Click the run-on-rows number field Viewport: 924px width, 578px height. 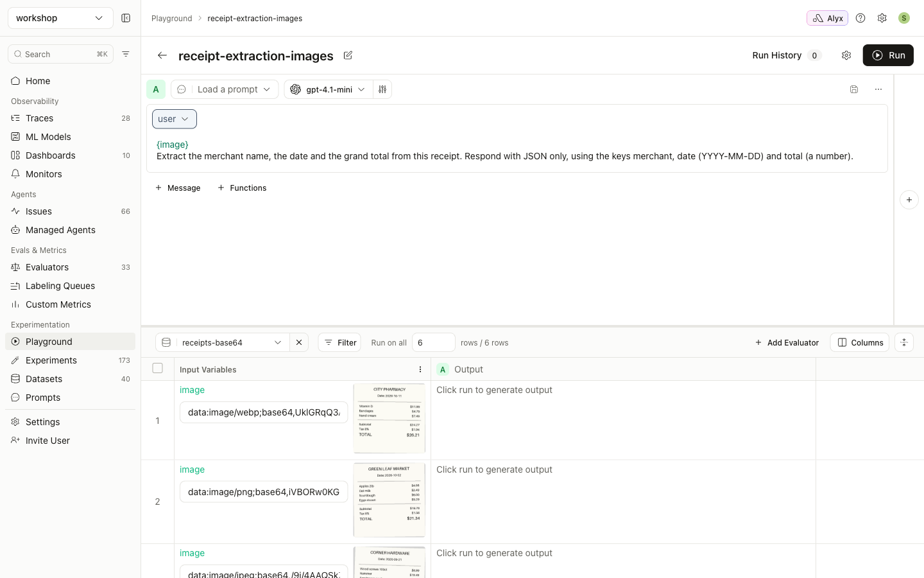pyautogui.click(x=434, y=342)
